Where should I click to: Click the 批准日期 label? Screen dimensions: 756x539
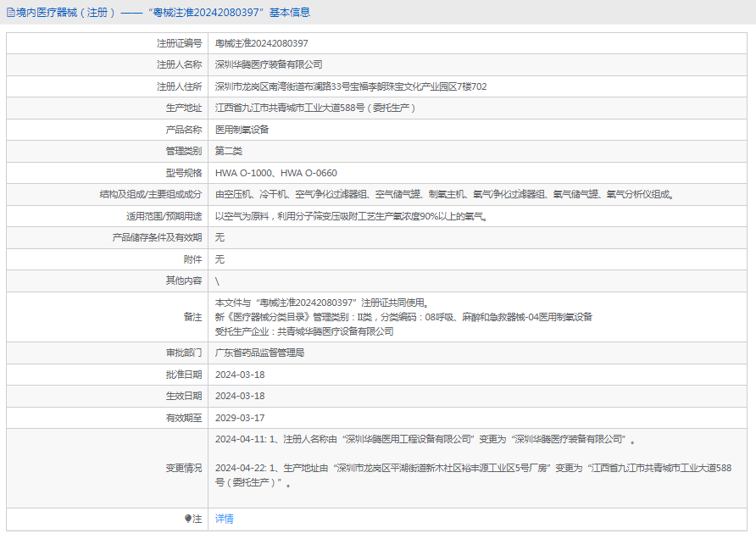[x=184, y=375]
